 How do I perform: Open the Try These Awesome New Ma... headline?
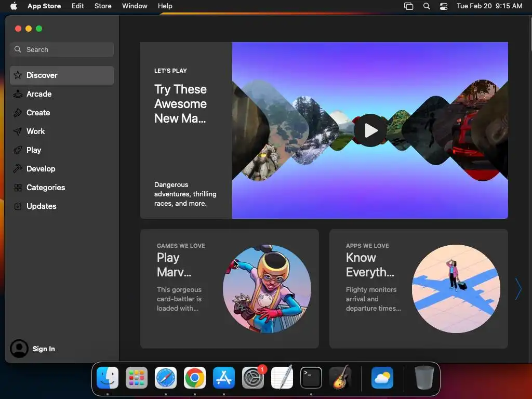(180, 104)
